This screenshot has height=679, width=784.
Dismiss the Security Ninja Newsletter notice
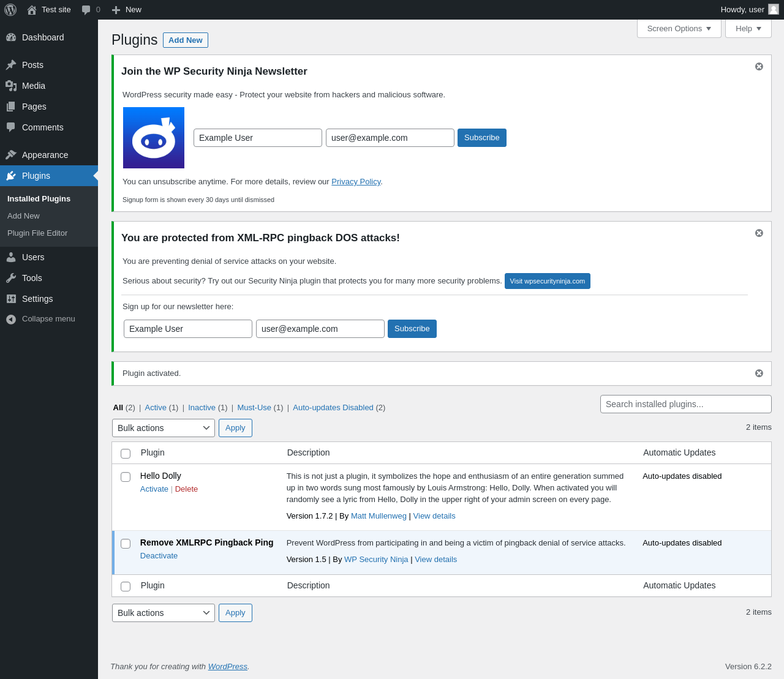pyautogui.click(x=759, y=66)
